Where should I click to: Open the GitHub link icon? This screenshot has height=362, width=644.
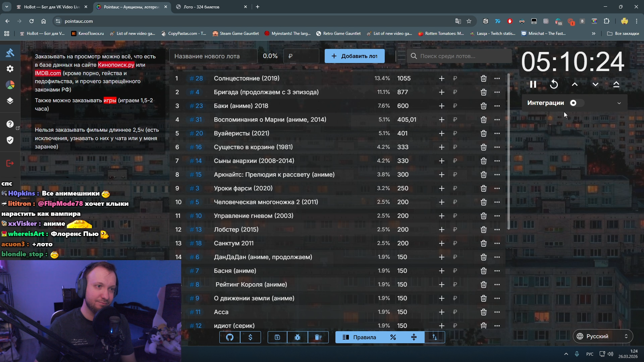(230, 337)
